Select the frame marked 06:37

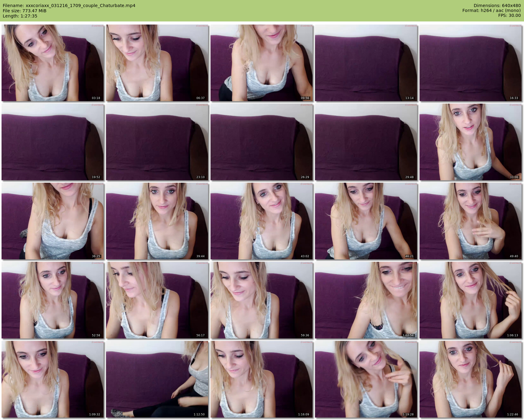pyautogui.click(x=157, y=63)
